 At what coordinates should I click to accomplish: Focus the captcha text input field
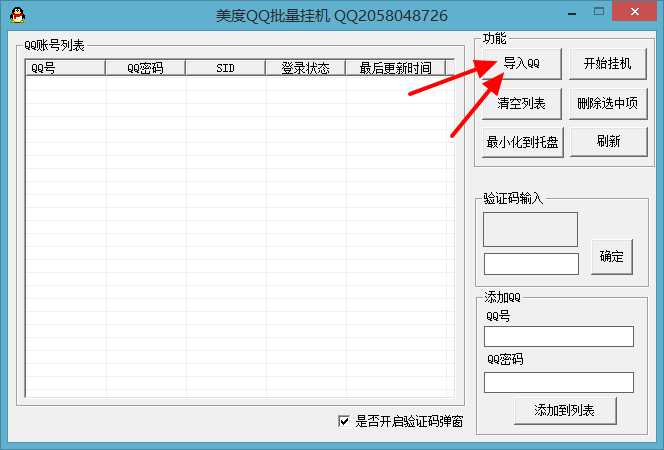tap(531, 264)
